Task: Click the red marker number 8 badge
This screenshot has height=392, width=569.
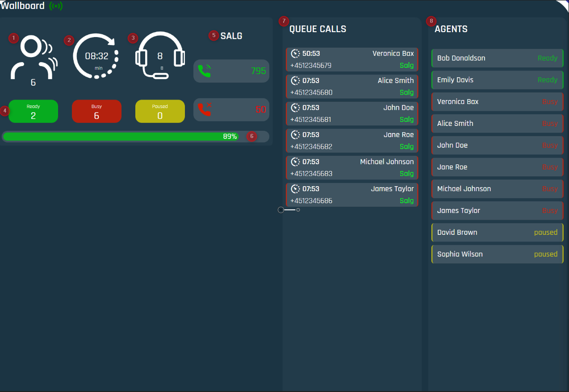Action: 431,21
